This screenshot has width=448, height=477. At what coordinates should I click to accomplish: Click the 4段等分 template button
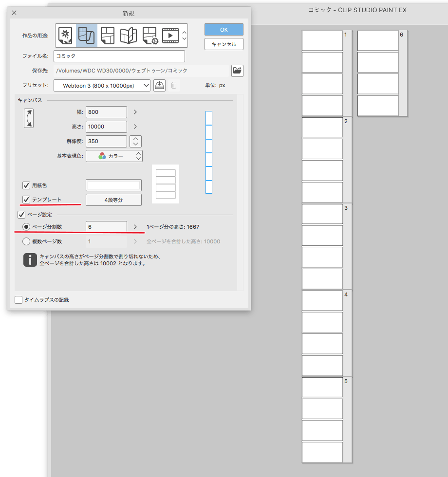click(113, 200)
